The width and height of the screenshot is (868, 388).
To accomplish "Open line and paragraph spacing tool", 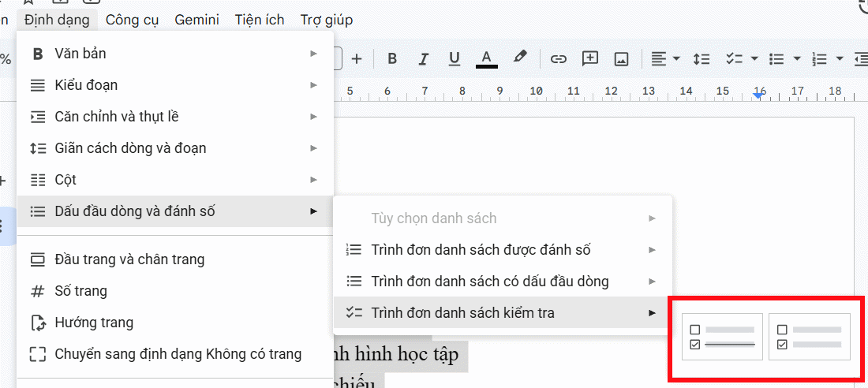I will pos(702,58).
